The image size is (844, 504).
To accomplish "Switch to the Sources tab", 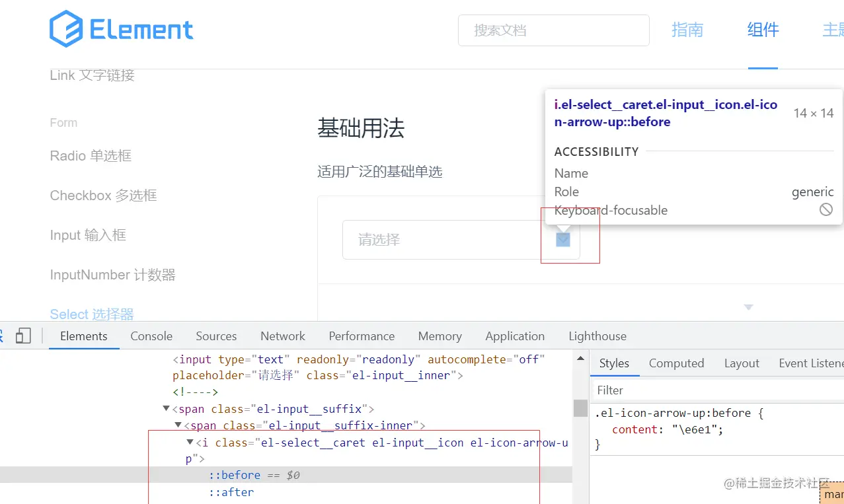I will point(216,336).
